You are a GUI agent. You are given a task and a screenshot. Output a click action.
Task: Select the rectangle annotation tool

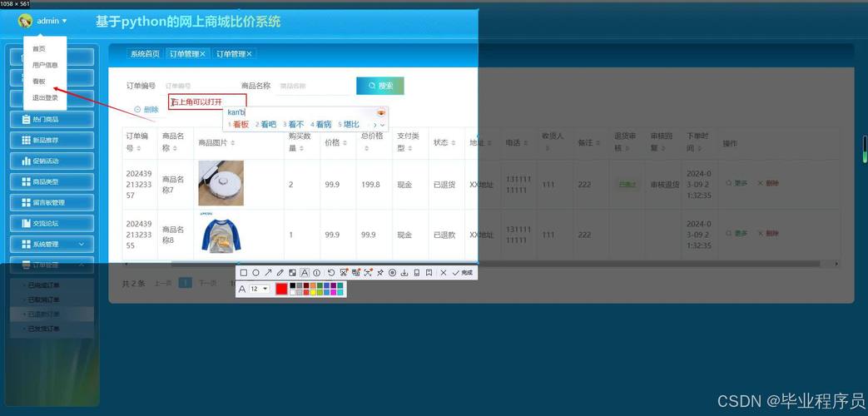244,273
